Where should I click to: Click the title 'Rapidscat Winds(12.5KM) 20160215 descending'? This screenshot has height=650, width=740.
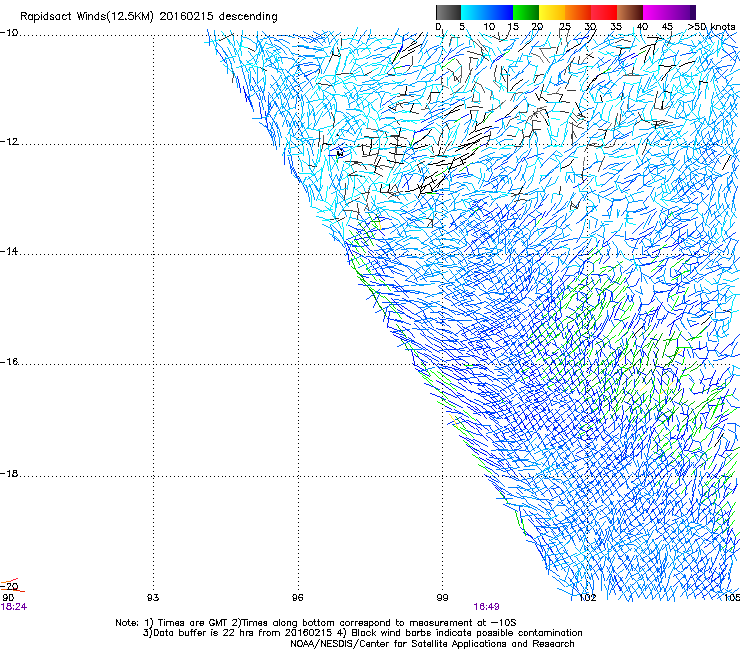coord(149,17)
